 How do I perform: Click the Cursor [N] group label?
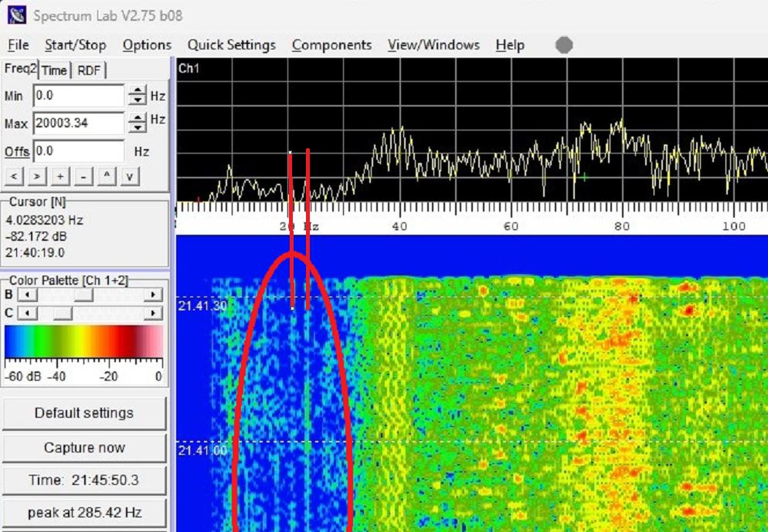(x=37, y=202)
